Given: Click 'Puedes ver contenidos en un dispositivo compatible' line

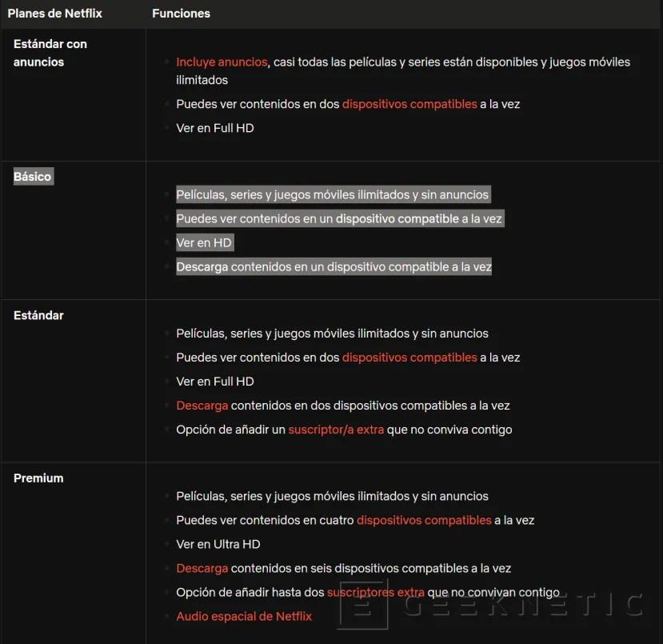Looking at the screenshot, I should click(340, 218).
